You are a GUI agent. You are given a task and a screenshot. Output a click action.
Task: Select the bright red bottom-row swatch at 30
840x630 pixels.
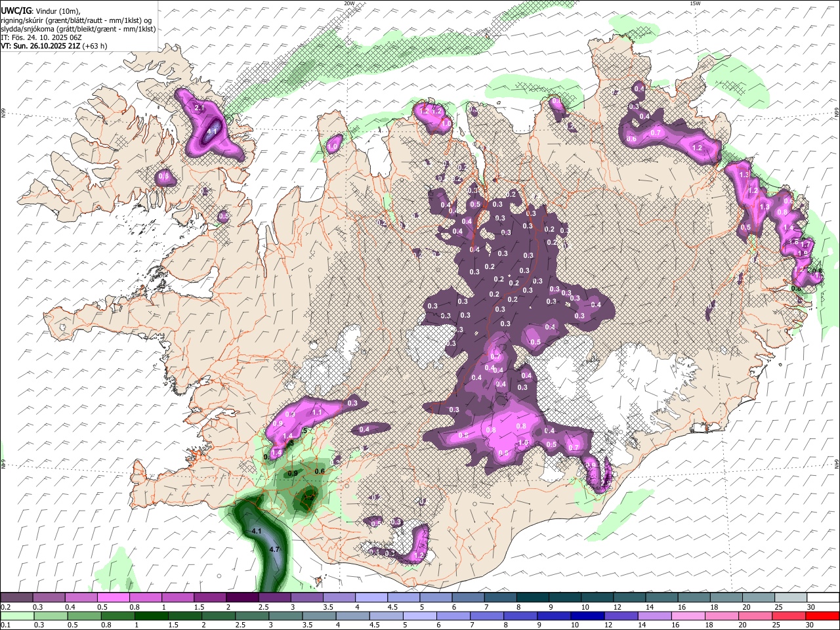point(823,616)
